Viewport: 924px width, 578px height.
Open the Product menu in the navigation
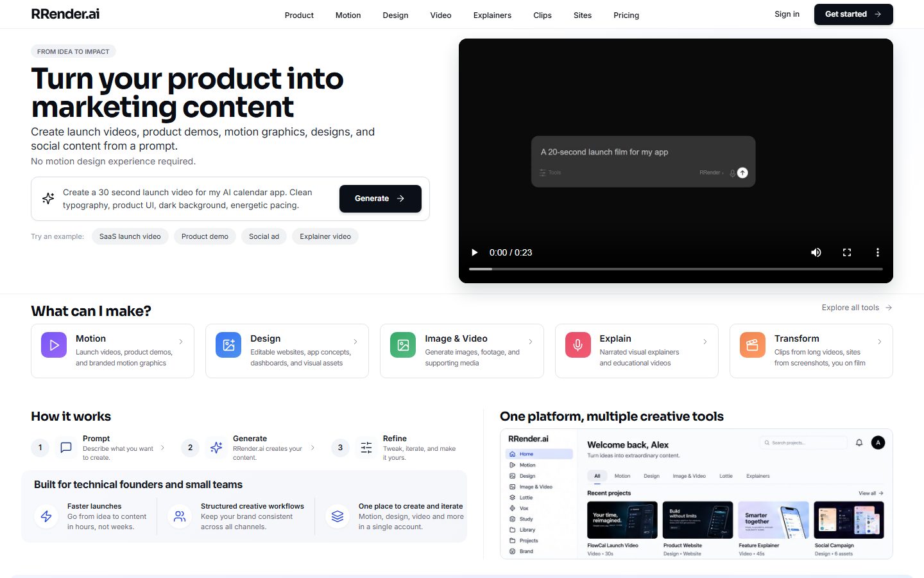(299, 15)
